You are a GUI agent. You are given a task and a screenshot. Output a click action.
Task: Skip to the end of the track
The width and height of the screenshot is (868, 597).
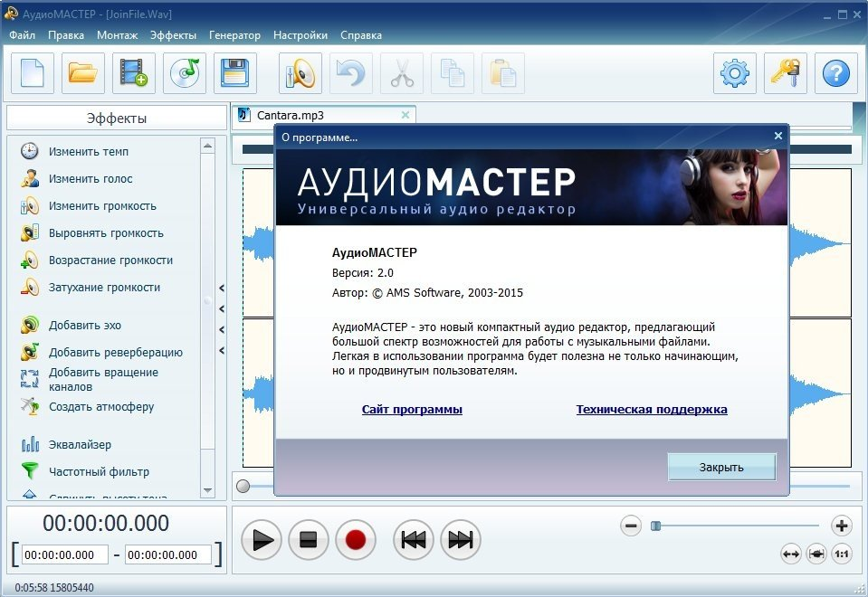tap(460, 540)
